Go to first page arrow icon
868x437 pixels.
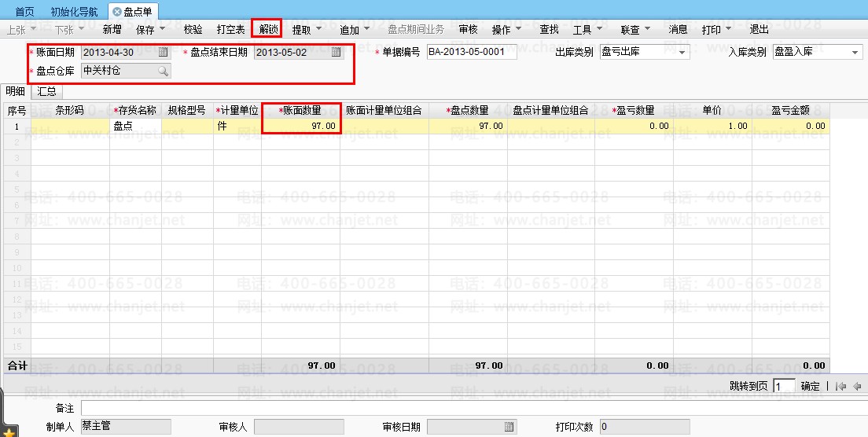point(841,386)
